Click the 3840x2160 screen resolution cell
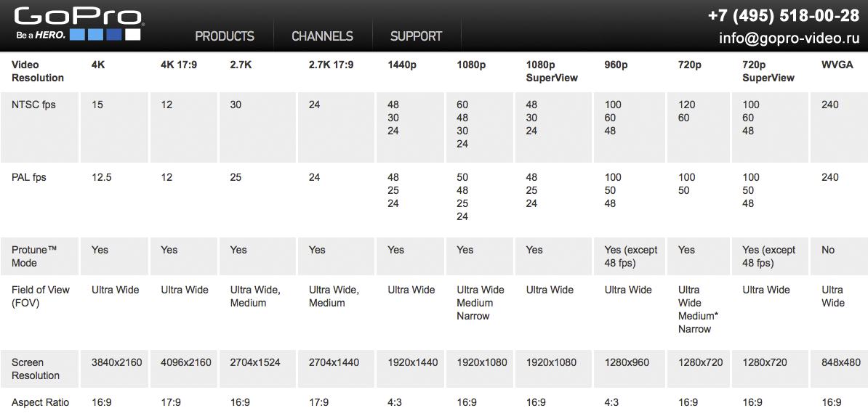The image size is (868, 419). pos(116,362)
